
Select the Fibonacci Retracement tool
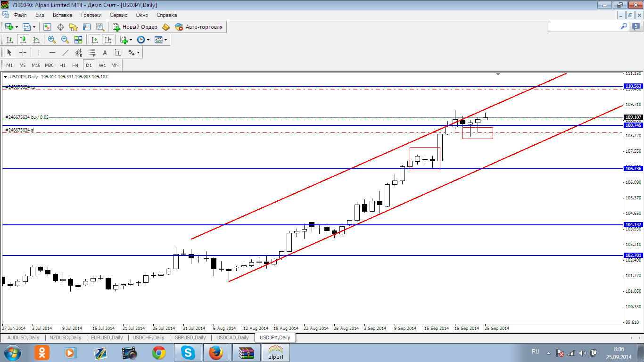tap(91, 52)
